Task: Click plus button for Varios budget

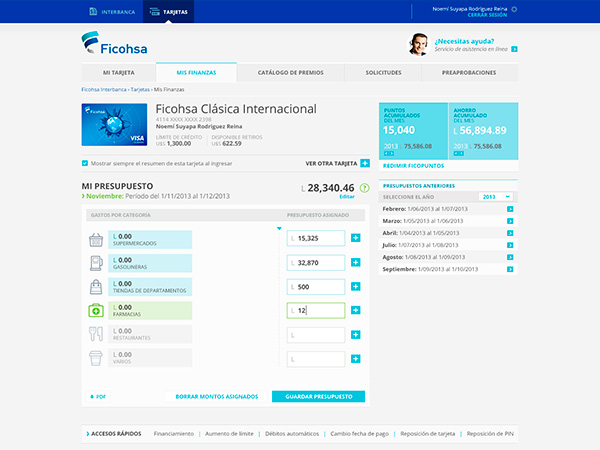Action: (355, 359)
